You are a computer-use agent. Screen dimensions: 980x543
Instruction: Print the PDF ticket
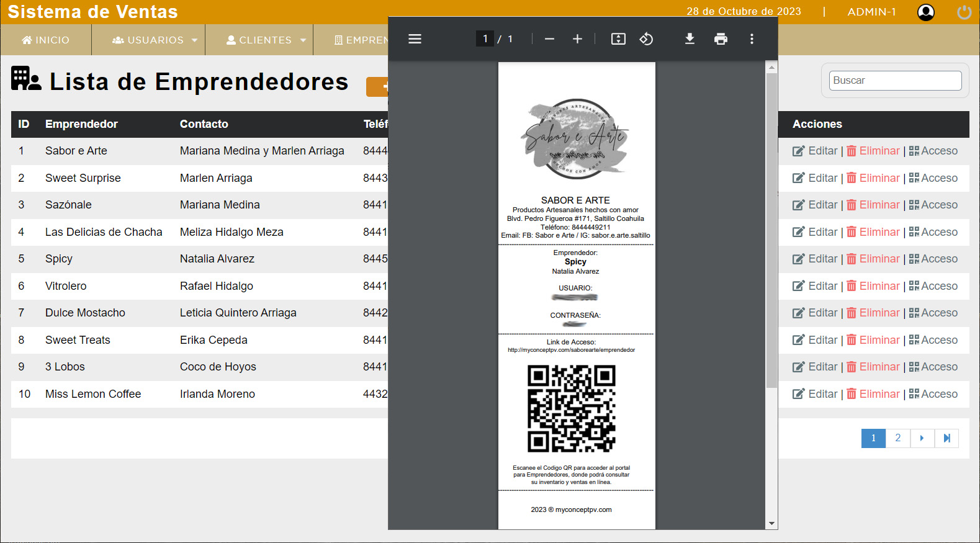[x=721, y=39]
